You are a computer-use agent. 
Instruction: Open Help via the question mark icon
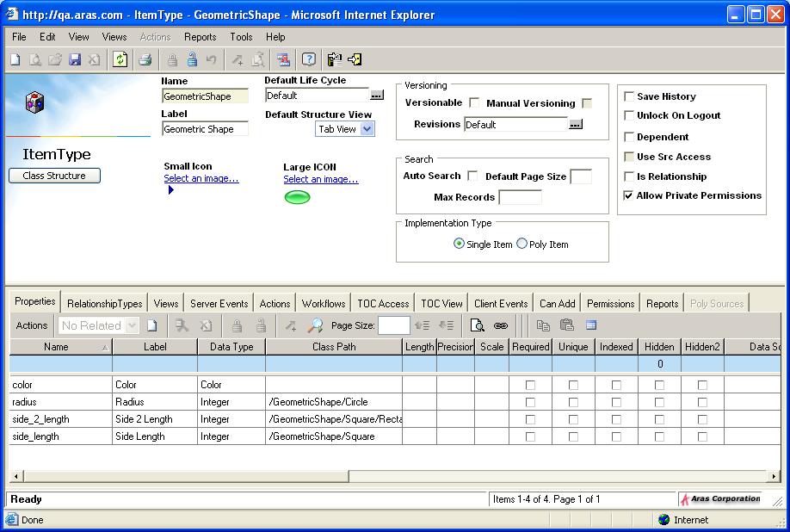coord(308,60)
